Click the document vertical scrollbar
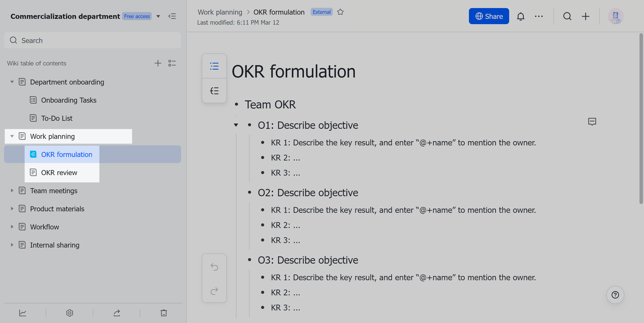 tap(641, 118)
